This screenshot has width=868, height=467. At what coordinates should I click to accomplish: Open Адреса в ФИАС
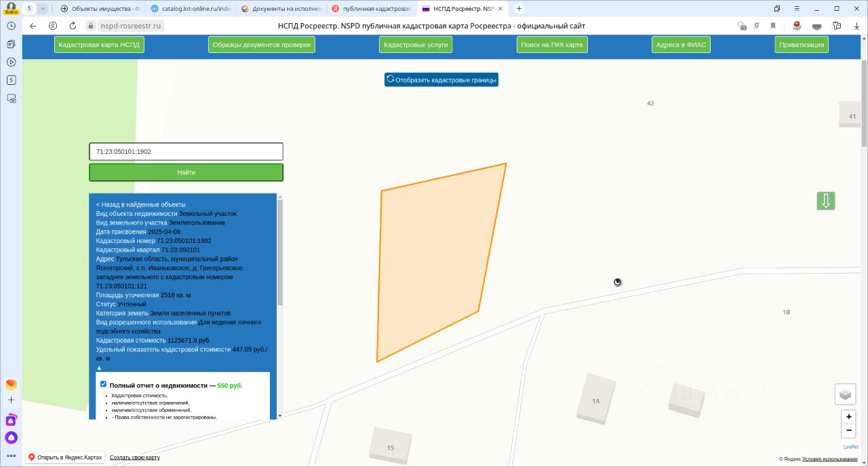681,44
